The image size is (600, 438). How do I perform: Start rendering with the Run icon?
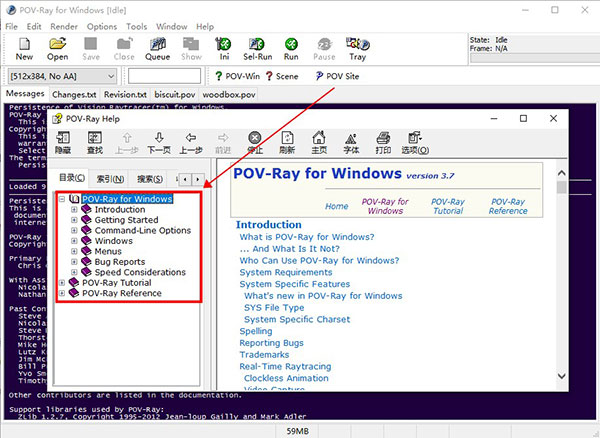coord(291,44)
